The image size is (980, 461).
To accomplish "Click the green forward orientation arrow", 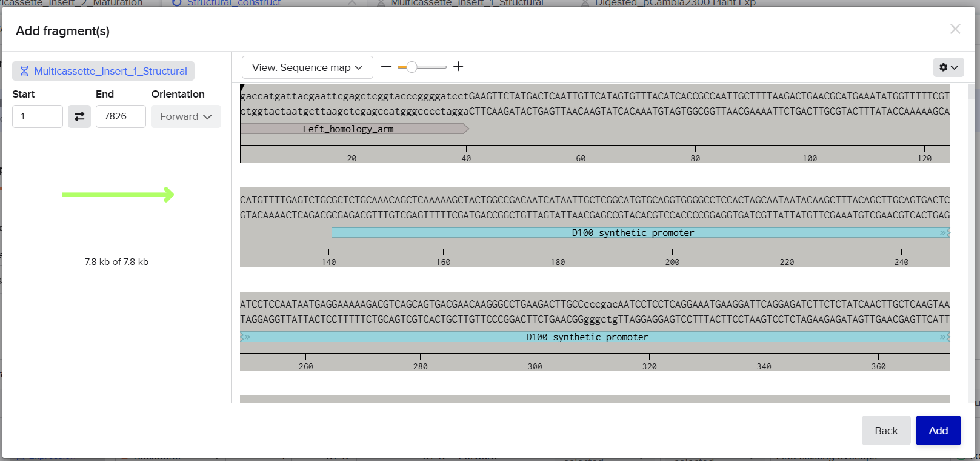I will (118, 195).
